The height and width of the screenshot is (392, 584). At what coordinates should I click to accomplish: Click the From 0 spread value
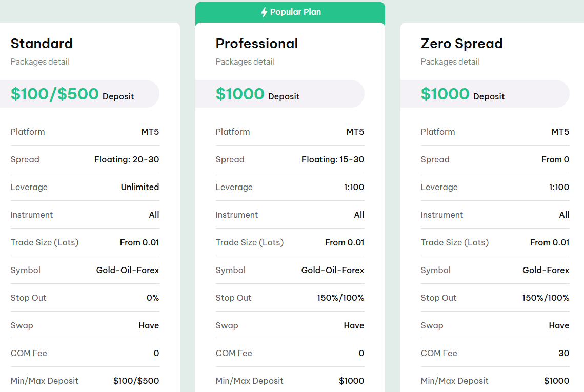click(x=555, y=159)
